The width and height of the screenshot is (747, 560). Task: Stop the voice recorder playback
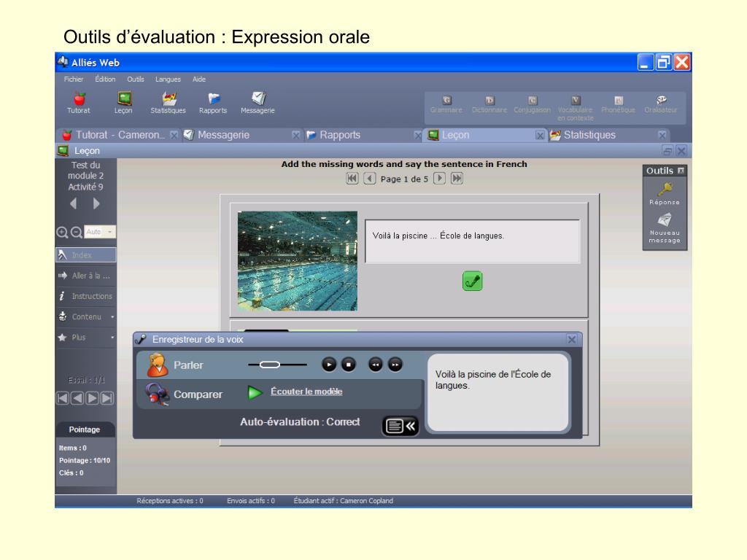coord(349,365)
